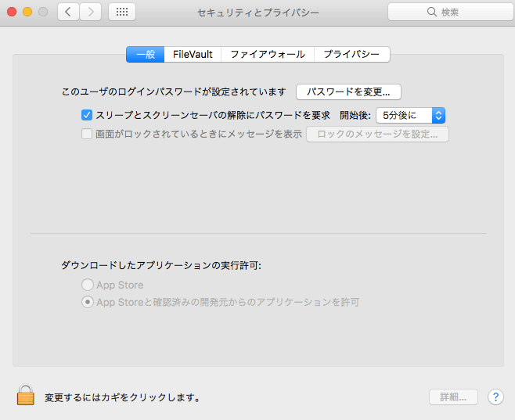Click the 詳細... button

453,397
